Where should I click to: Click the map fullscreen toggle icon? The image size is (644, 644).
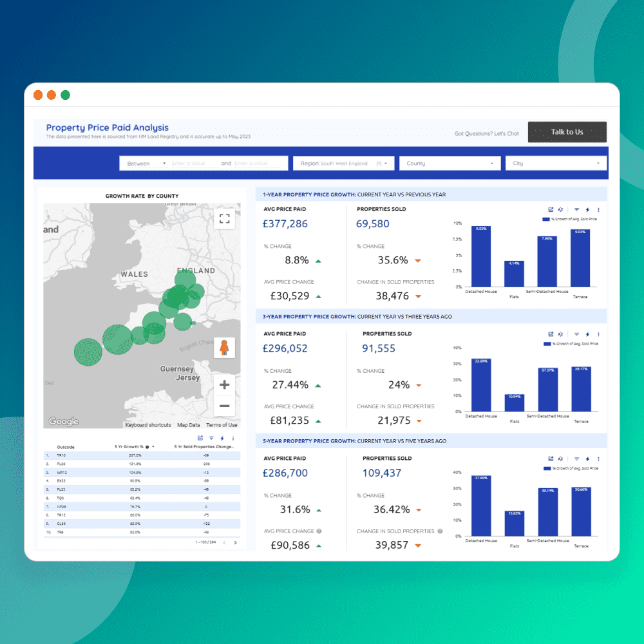tap(224, 218)
